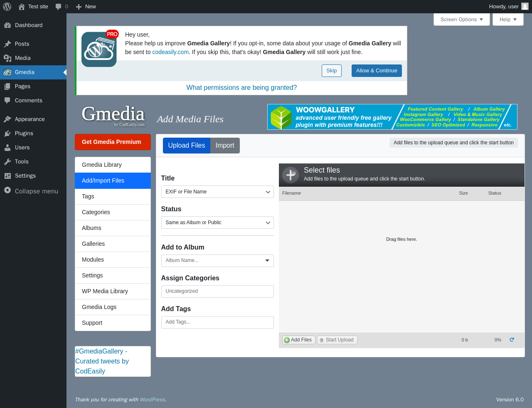Screen dimensions: 532x408
Task: Click the Media sidebar icon
Action: pyautogui.click(x=7, y=58)
